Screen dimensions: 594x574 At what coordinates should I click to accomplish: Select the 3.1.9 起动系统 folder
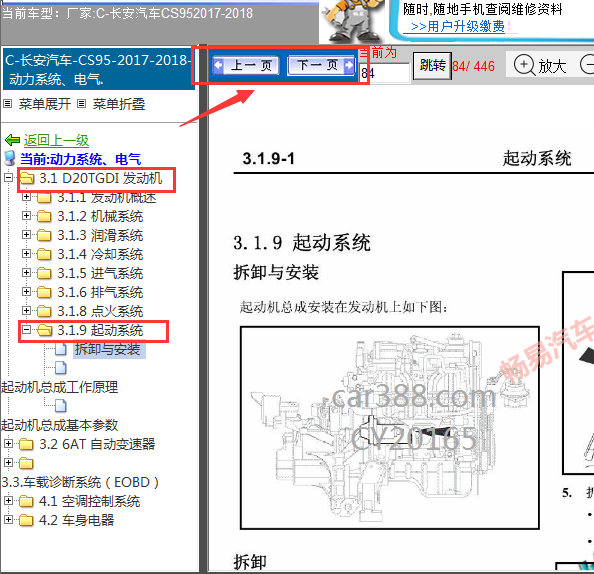100,330
